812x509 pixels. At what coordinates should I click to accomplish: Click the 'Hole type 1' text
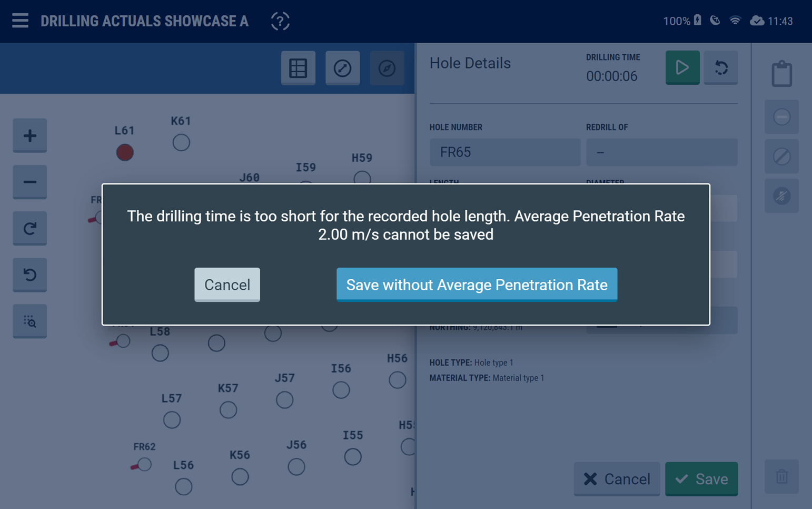pyautogui.click(x=493, y=363)
